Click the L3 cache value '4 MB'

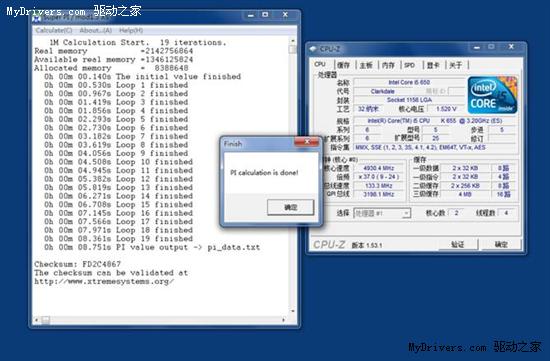pyautogui.click(x=465, y=194)
